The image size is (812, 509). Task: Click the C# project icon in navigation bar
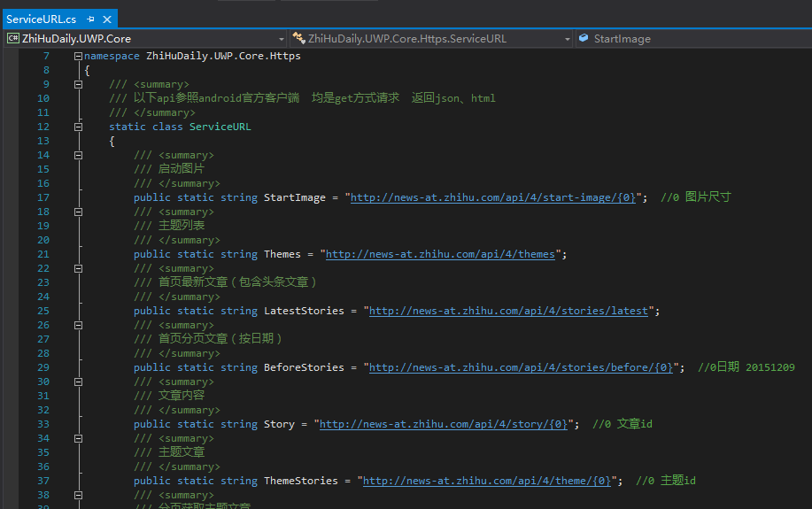[13, 39]
